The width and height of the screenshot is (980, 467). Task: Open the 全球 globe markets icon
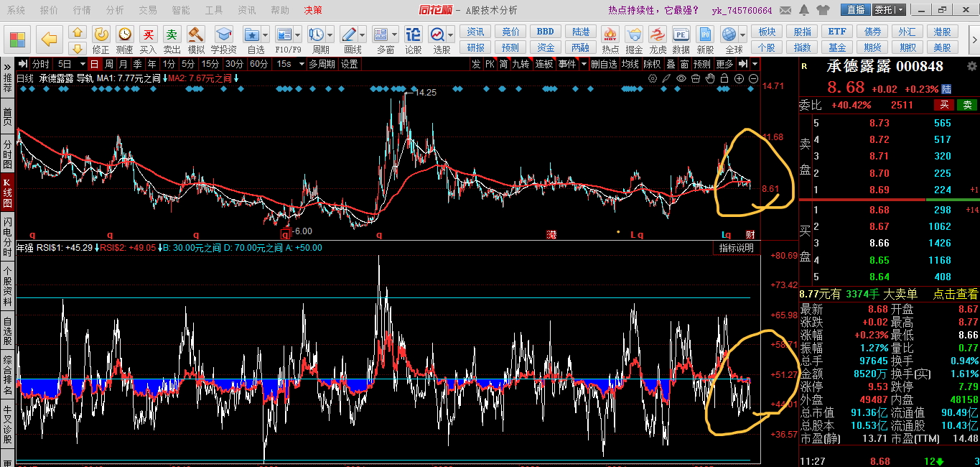click(729, 34)
